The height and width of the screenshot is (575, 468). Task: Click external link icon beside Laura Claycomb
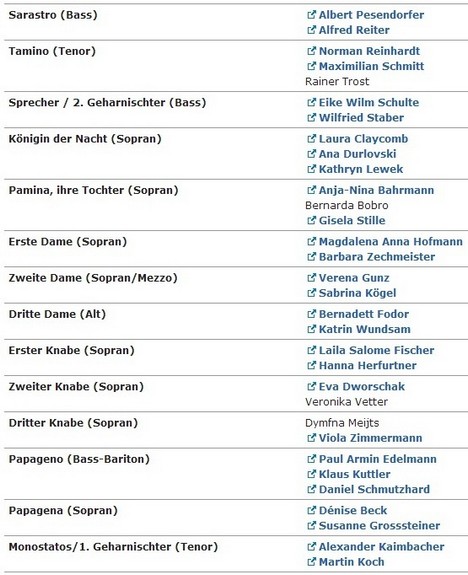point(311,139)
